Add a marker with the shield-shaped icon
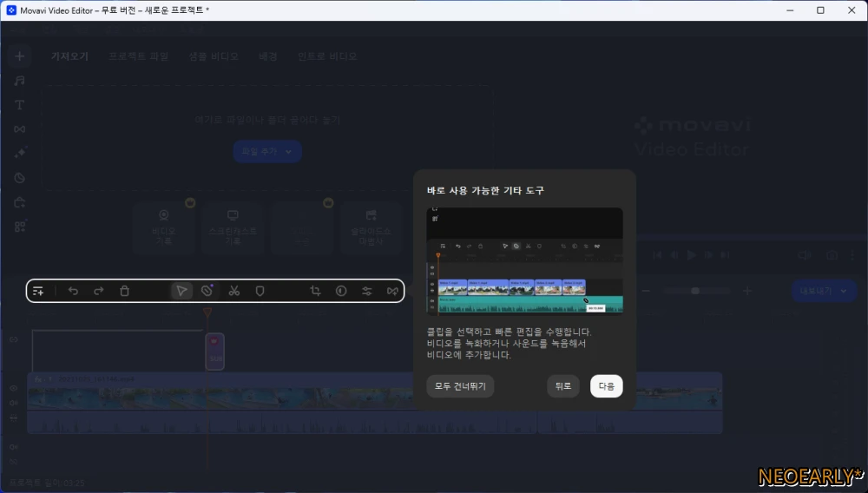The width and height of the screenshot is (868, 493). (260, 291)
